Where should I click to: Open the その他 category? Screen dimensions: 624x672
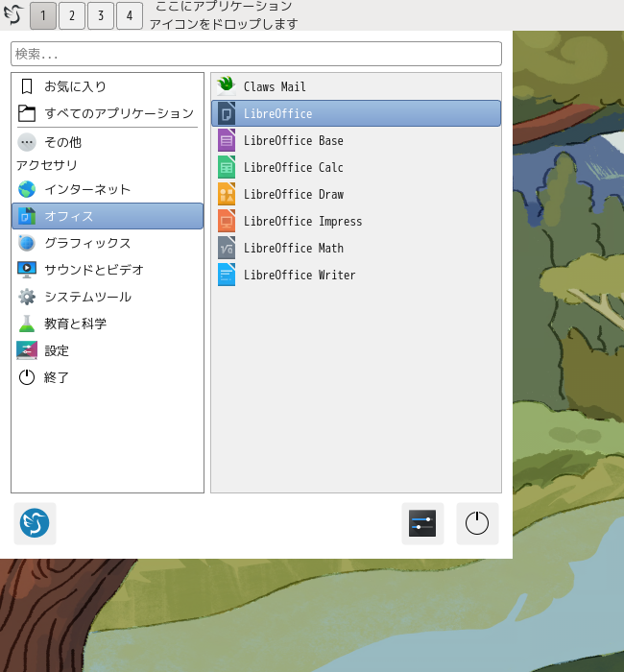[108, 142]
